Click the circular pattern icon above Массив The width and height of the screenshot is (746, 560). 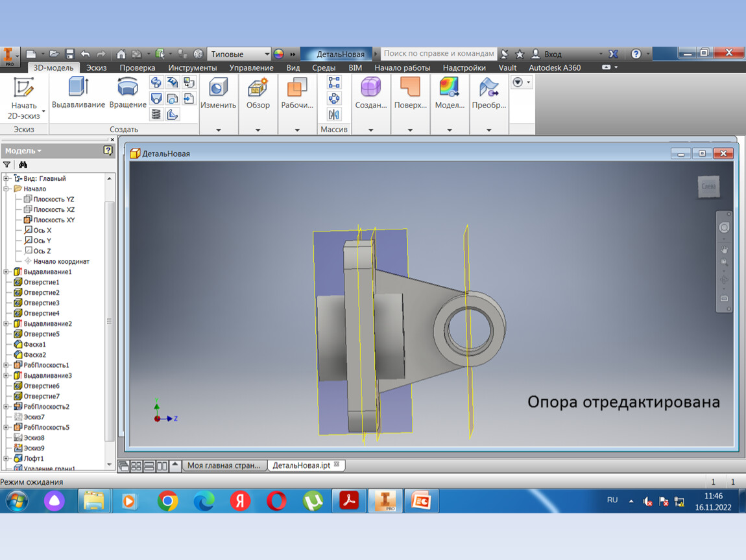click(x=334, y=99)
